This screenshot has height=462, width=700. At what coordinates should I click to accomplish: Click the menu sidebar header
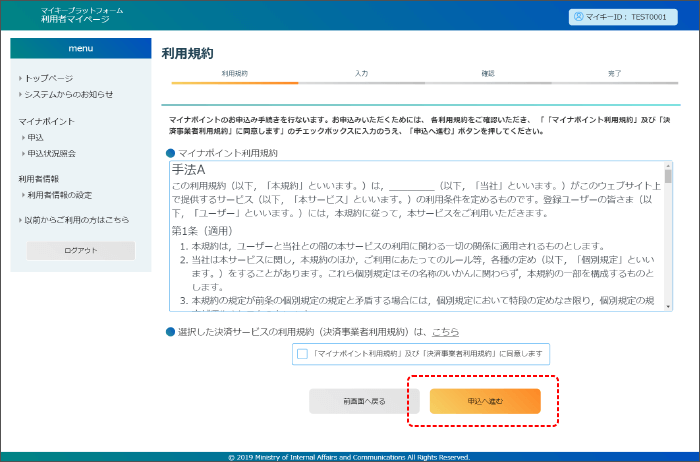[81, 48]
